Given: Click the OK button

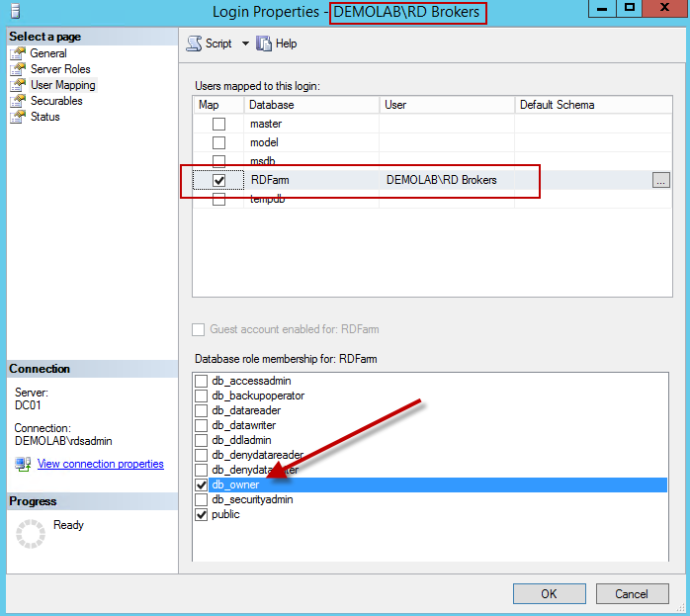Looking at the screenshot, I should pos(549,593).
